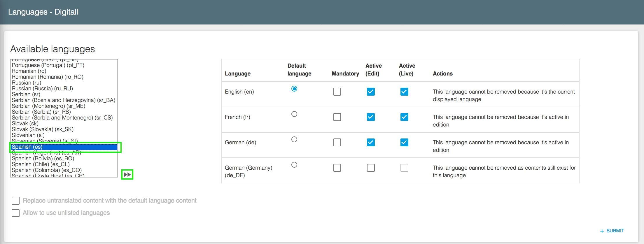644x244 pixels.
Task: Click the Language column header
Action: [x=237, y=73]
